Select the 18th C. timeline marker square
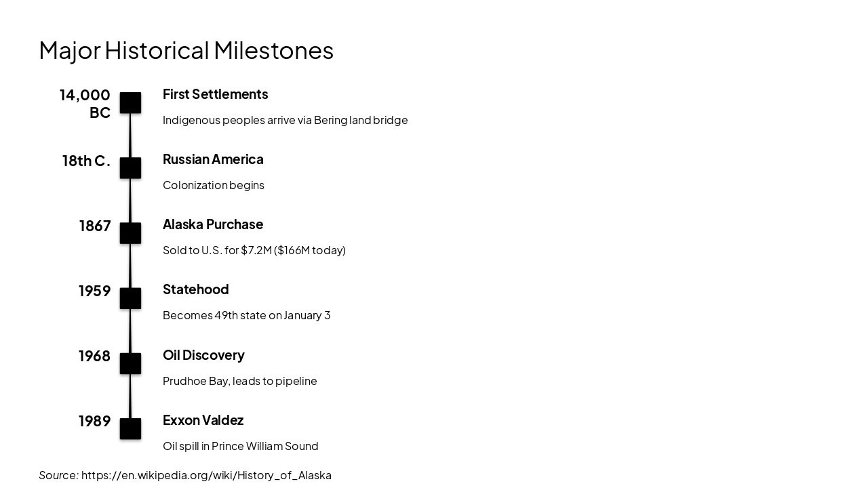The image size is (868, 488). (x=130, y=168)
